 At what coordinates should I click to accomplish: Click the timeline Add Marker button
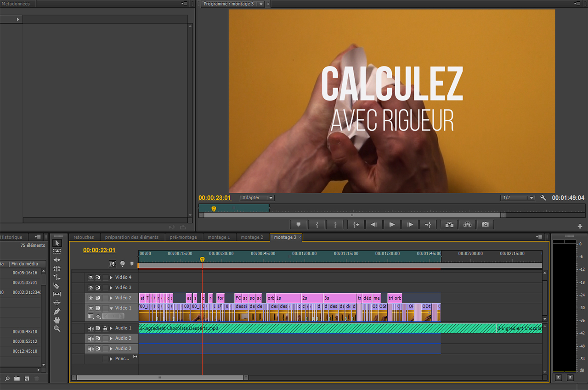coord(132,264)
